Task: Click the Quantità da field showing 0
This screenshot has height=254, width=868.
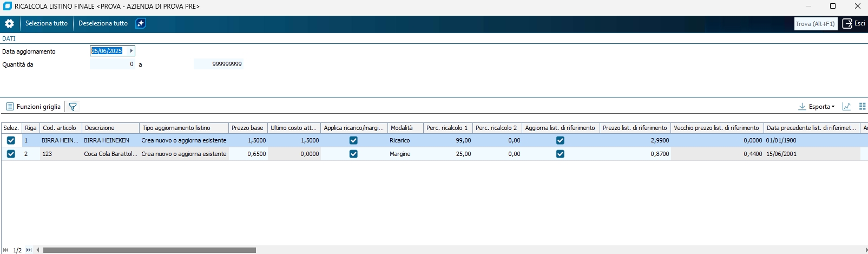Action: pos(112,64)
